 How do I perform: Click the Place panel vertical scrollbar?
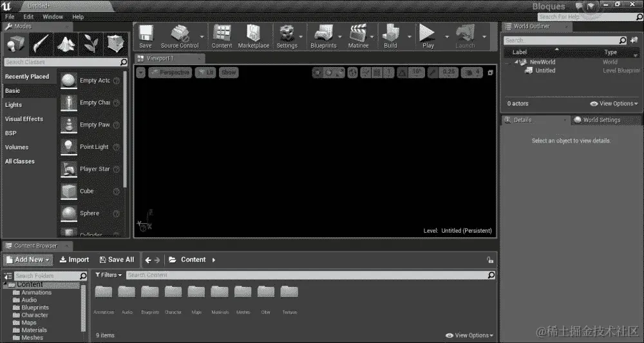tap(125, 130)
